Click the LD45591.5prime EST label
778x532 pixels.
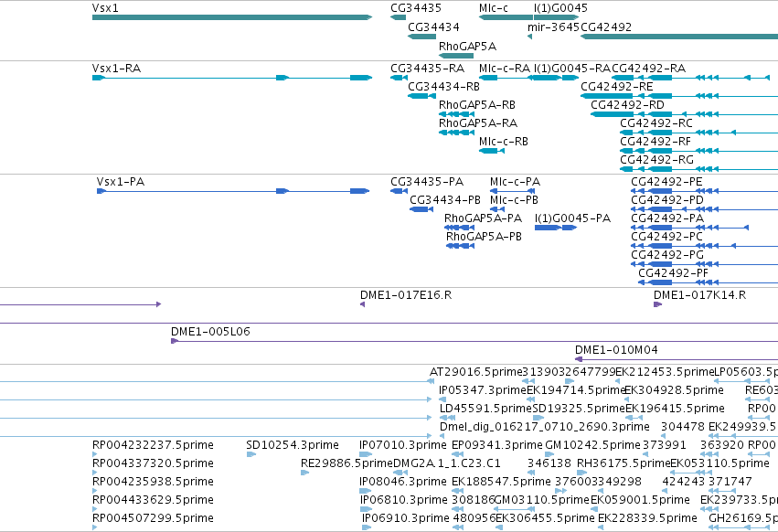click(485, 409)
